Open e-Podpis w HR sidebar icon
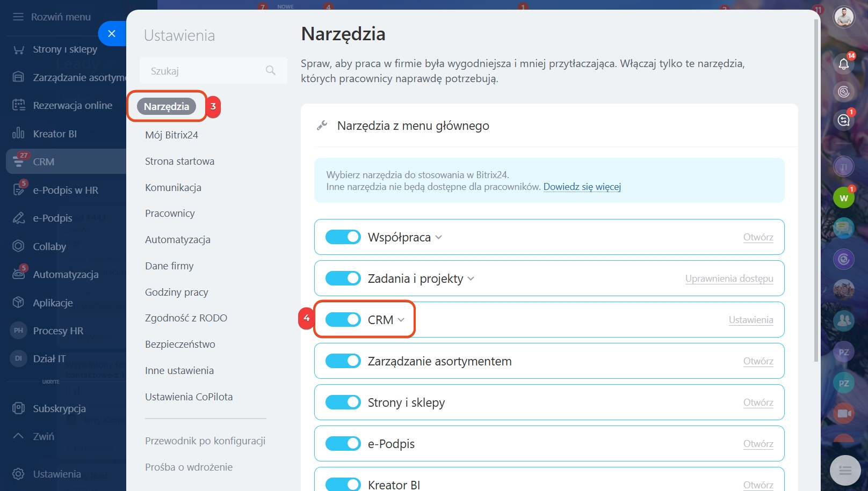 point(18,189)
